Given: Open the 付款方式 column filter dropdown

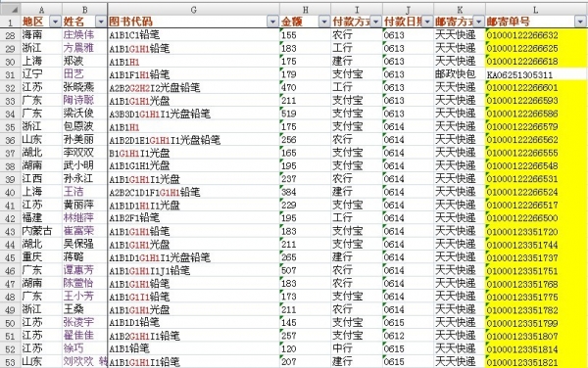Looking at the screenshot, I should point(375,22).
